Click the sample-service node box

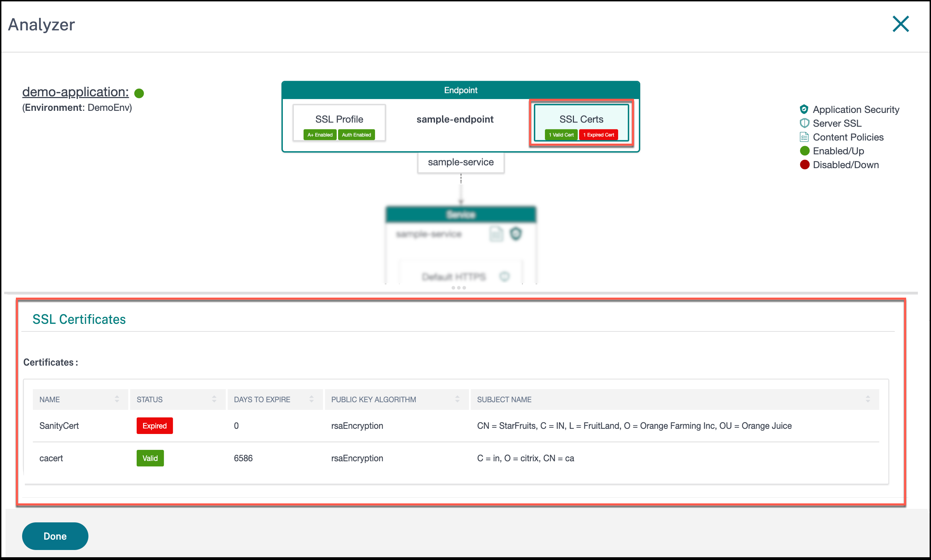460,162
